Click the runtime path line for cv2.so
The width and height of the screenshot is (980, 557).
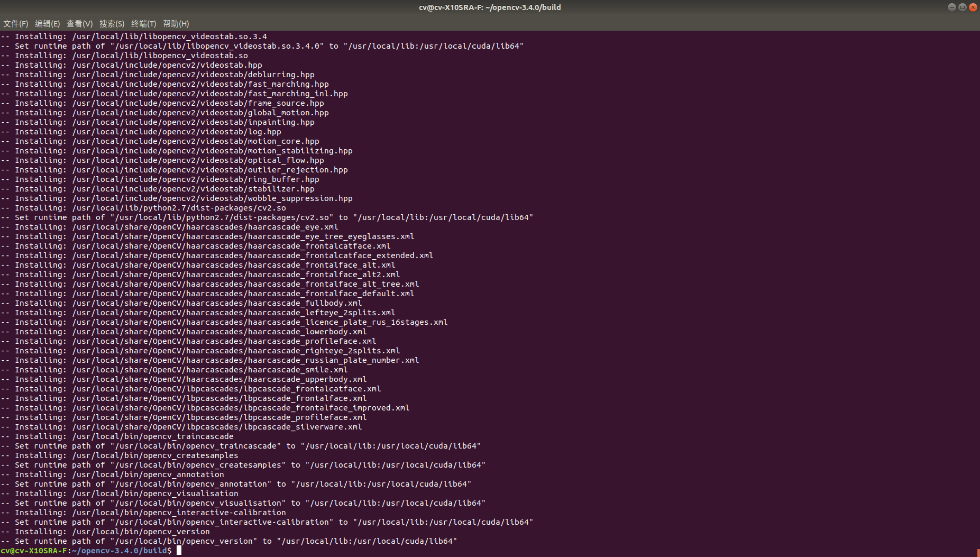267,217
